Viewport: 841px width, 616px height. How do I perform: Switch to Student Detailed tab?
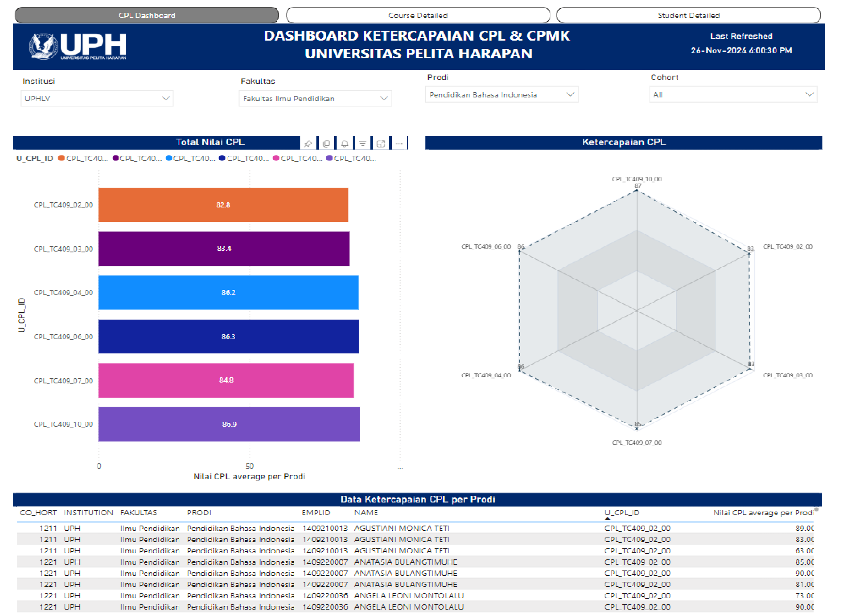689,15
